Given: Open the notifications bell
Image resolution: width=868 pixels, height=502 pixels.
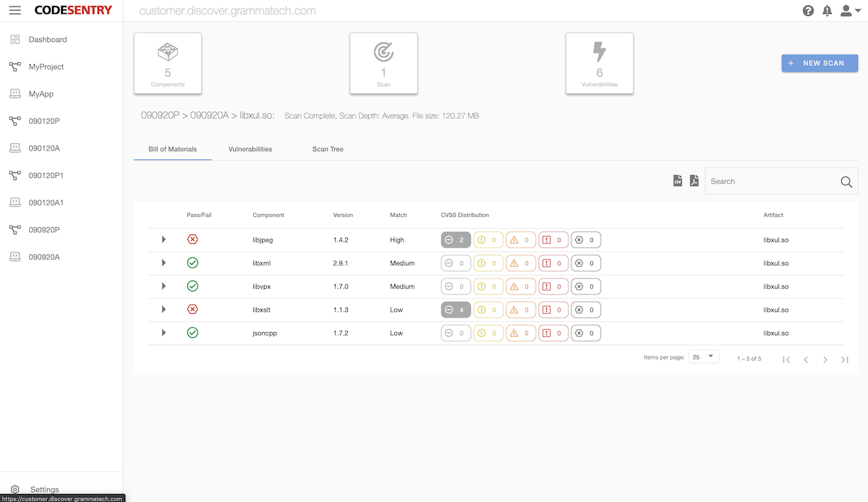Looking at the screenshot, I should [x=827, y=11].
